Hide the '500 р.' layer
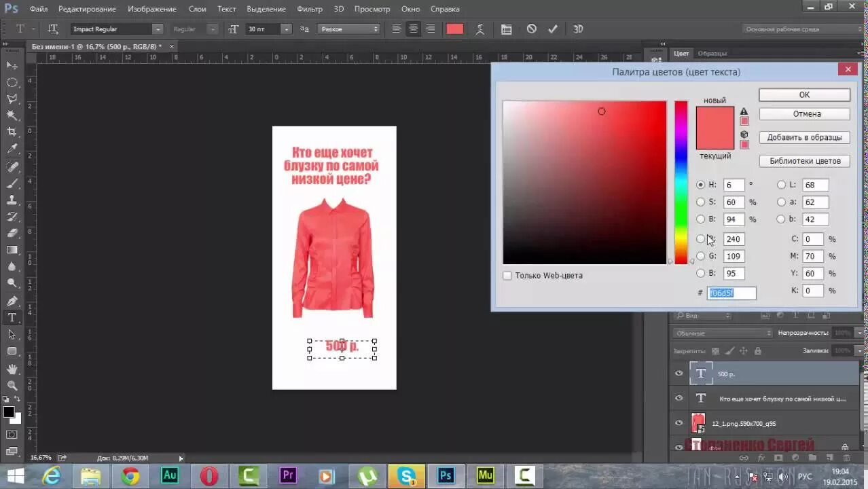The height and width of the screenshot is (489, 868). (x=679, y=374)
